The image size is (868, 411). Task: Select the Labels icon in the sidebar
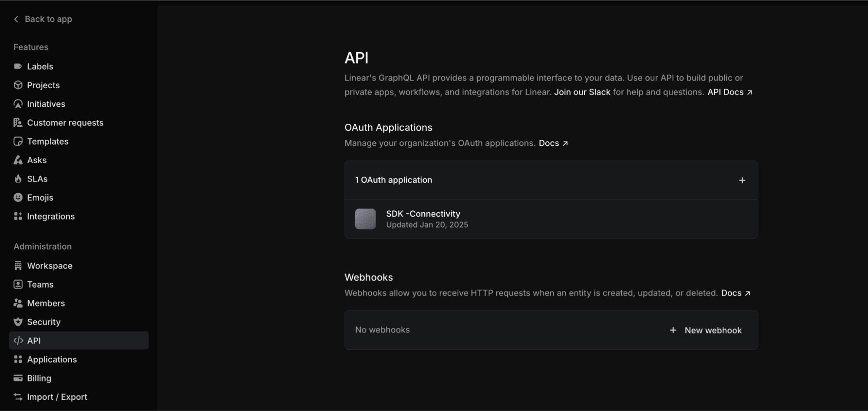click(x=18, y=66)
